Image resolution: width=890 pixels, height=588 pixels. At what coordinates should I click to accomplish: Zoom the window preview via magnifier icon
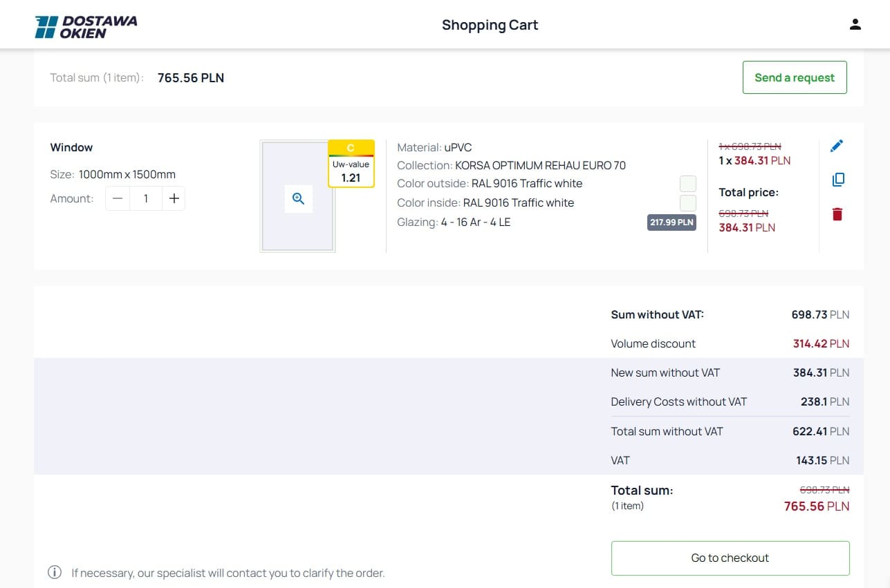coord(297,198)
